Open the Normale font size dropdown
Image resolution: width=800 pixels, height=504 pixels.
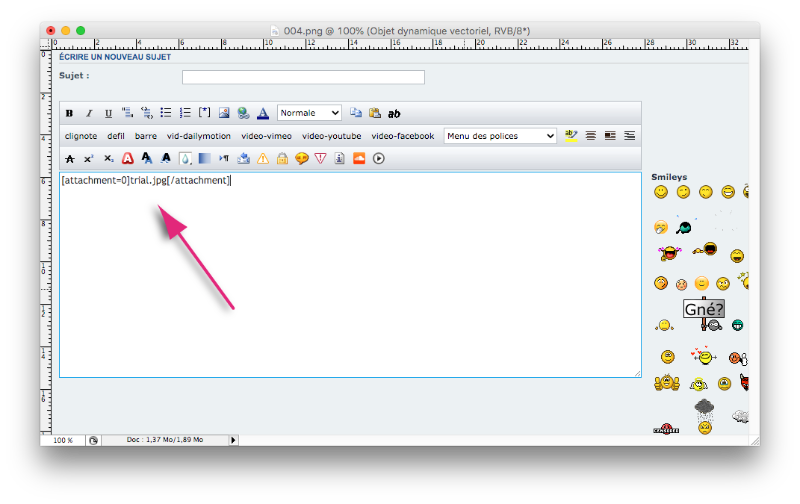point(309,113)
